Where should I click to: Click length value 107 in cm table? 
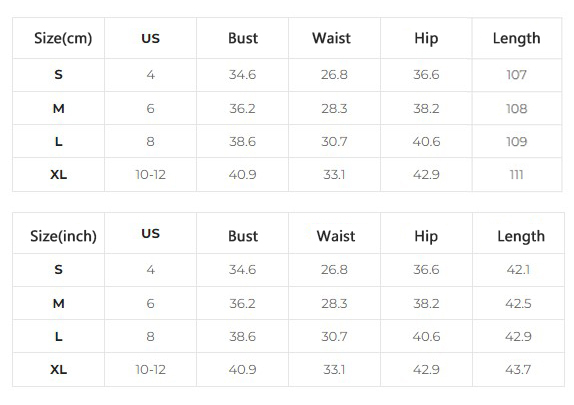click(x=517, y=75)
